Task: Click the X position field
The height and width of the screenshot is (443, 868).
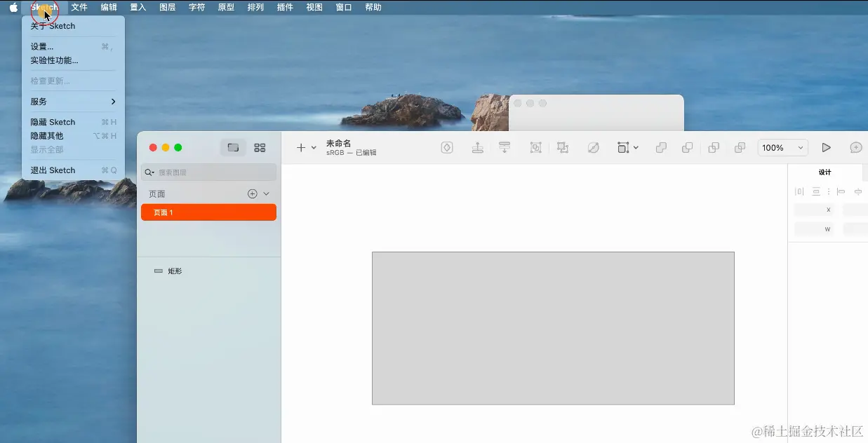Action: 814,210
